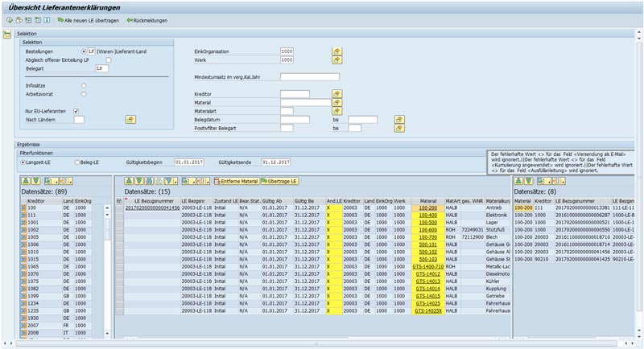Click the blue information icon in top toolbar
The image size is (644, 349).
pos(47,20)
